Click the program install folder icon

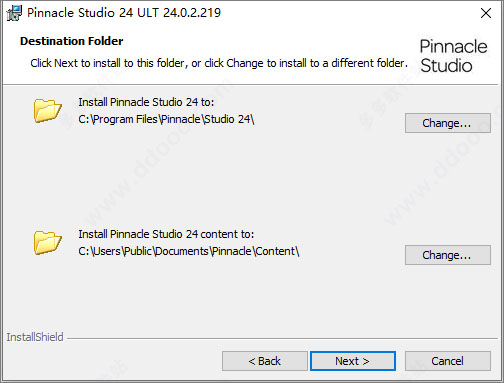(x=47, y=110)
